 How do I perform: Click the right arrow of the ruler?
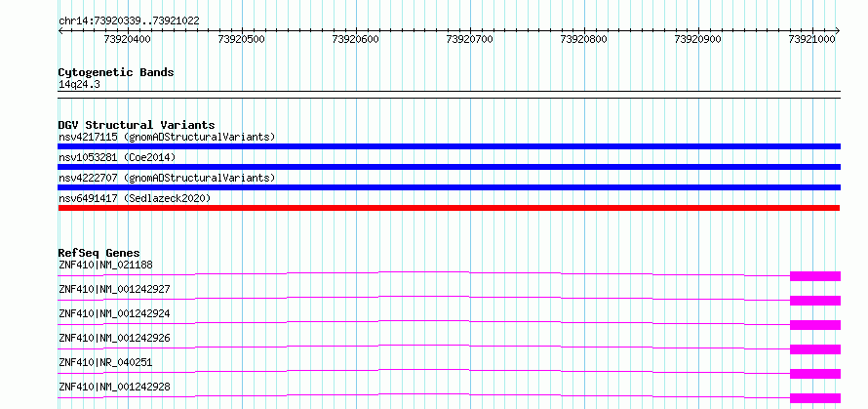click(x=837, y=30)
